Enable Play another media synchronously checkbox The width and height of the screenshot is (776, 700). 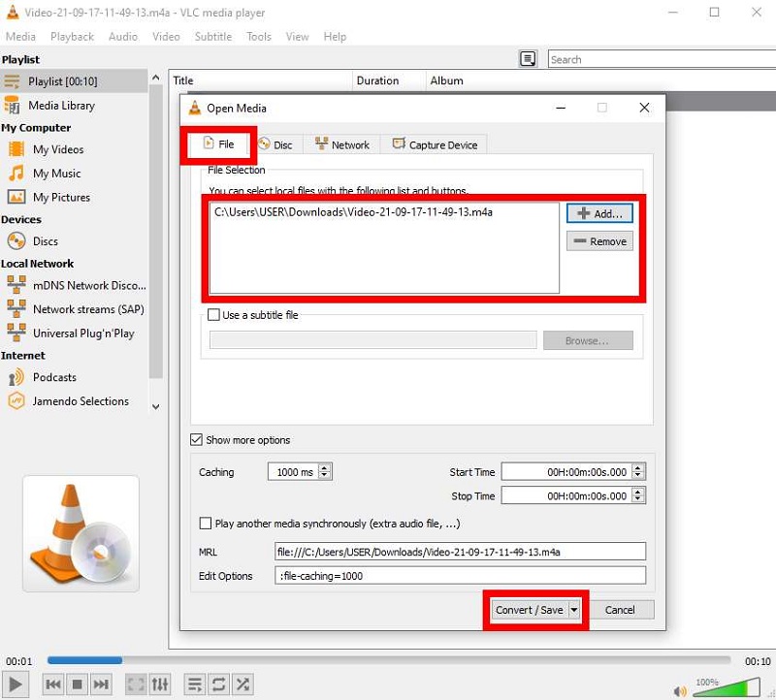205,524
